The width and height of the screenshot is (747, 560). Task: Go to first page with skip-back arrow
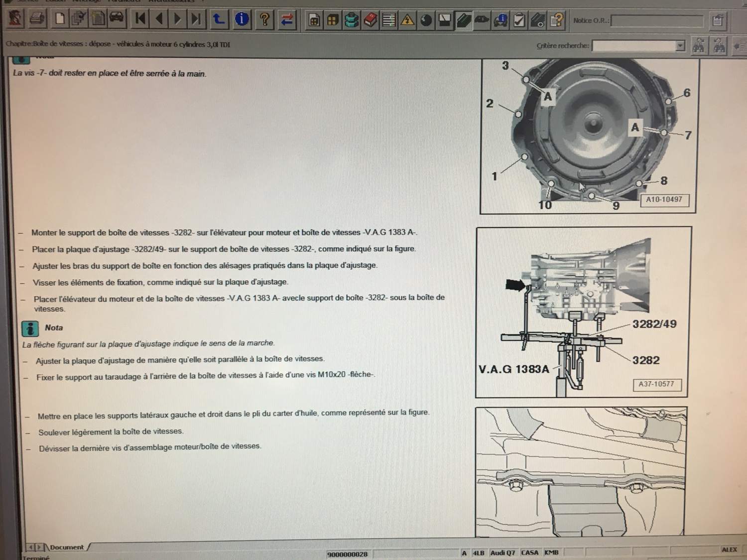coord(140,19)
